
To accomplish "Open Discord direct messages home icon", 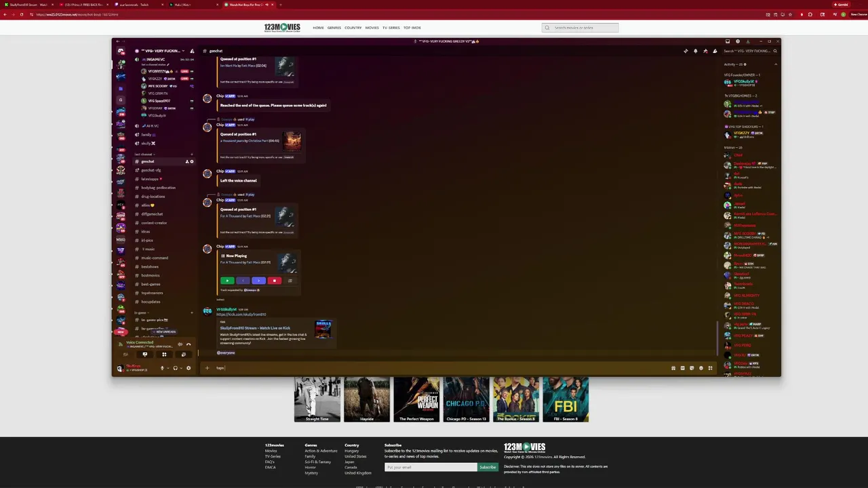I will click(x=121, y=51).
